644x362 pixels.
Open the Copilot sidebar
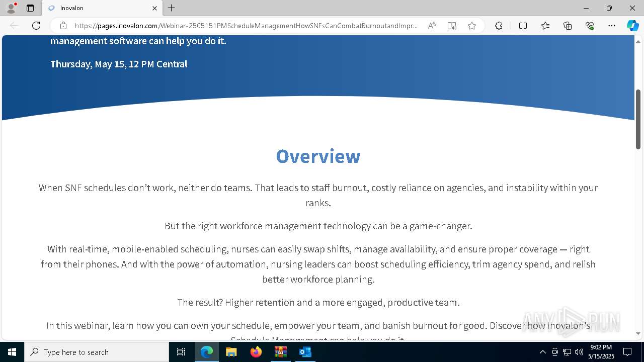point(632,26)
